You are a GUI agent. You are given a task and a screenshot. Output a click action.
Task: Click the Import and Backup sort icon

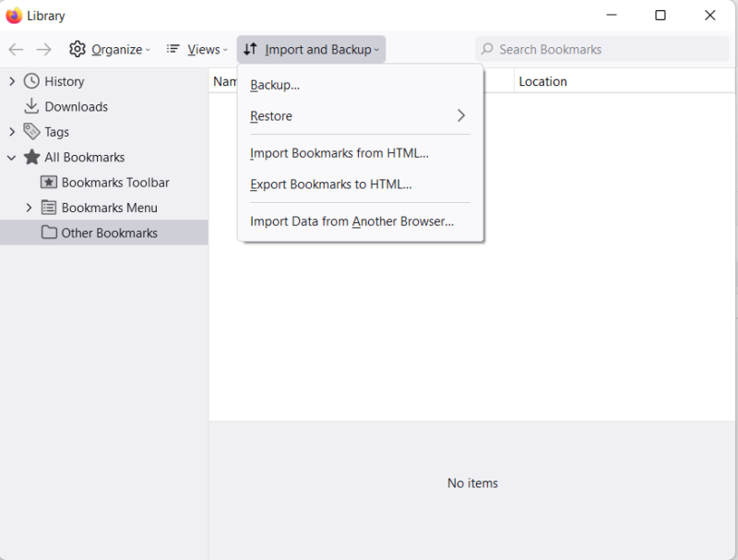(x=251, y=49)
